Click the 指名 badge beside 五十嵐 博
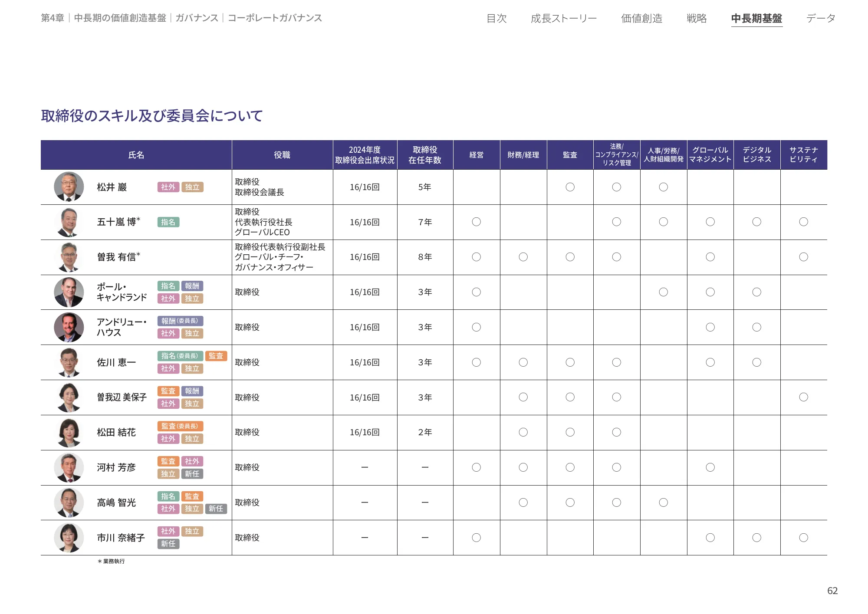Image resolution: width=868 pixels, height=614 pixels. (168, 222)
